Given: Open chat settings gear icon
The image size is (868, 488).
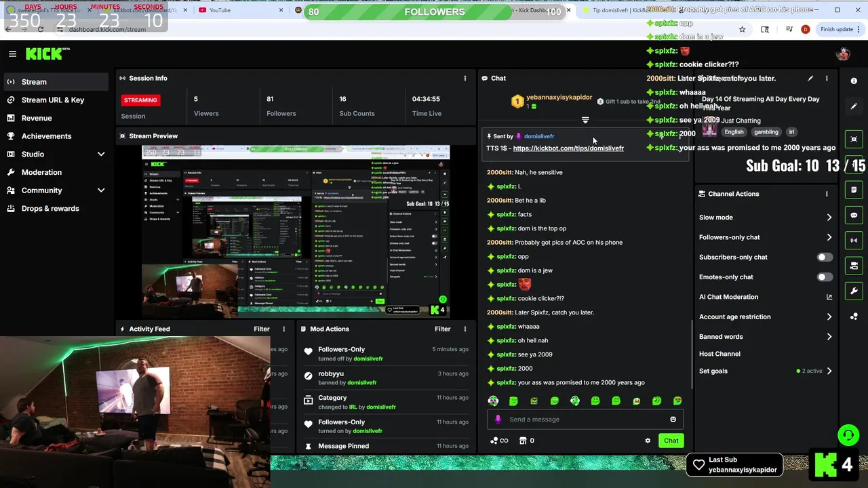Looking at the screenshot, I should 648,441.
